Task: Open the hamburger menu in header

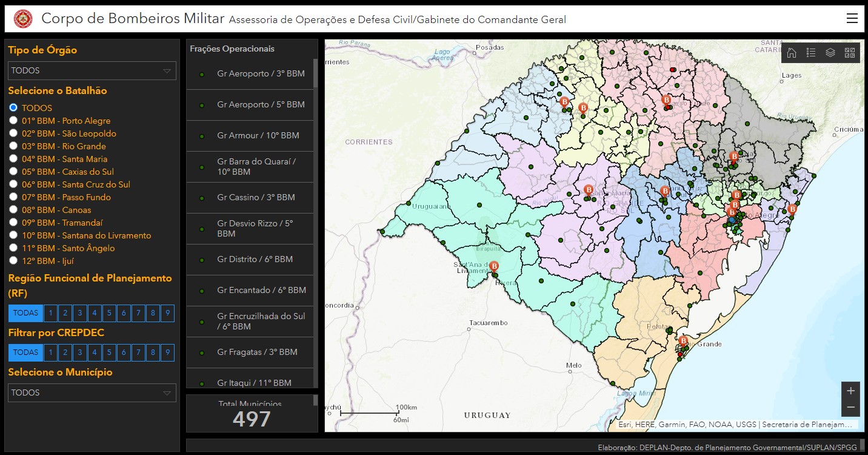Action: pyautogui.click(x=852, y=19)
